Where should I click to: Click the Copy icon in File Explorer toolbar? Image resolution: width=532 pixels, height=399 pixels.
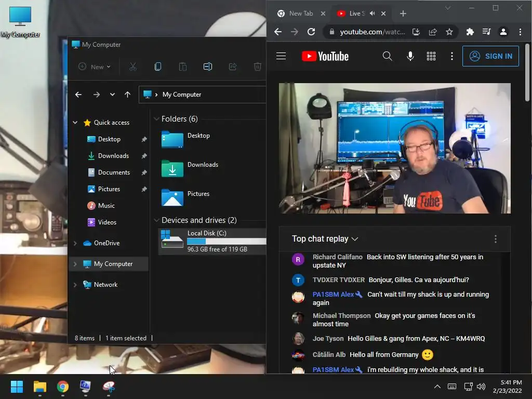[158, 66]
